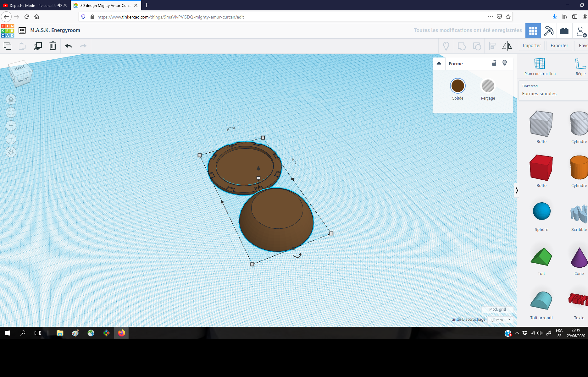Redo the last undone action

coord(83,46)
